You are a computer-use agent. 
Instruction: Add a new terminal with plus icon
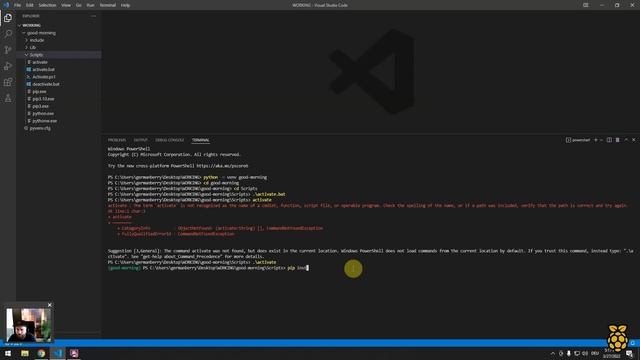point(596,140)
